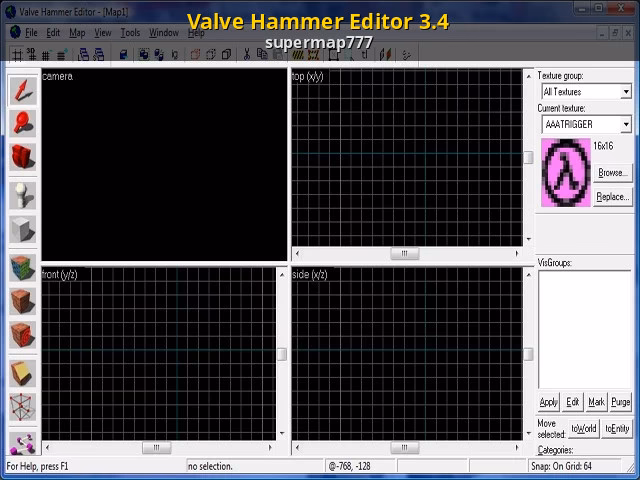The height and width of the screenshot is (480, 640).
Task: Click the 'no selection.' status bar text
Action: coord(211,466)
